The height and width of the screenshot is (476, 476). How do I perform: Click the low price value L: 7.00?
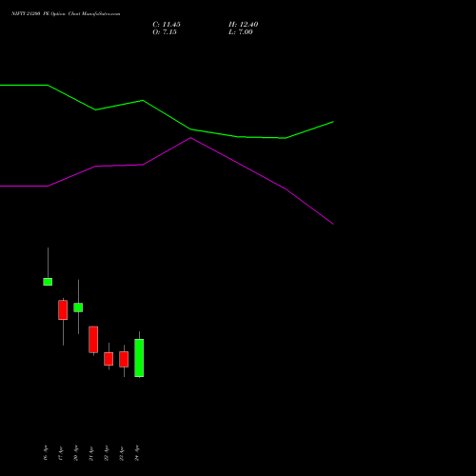[x=241, y=32]
